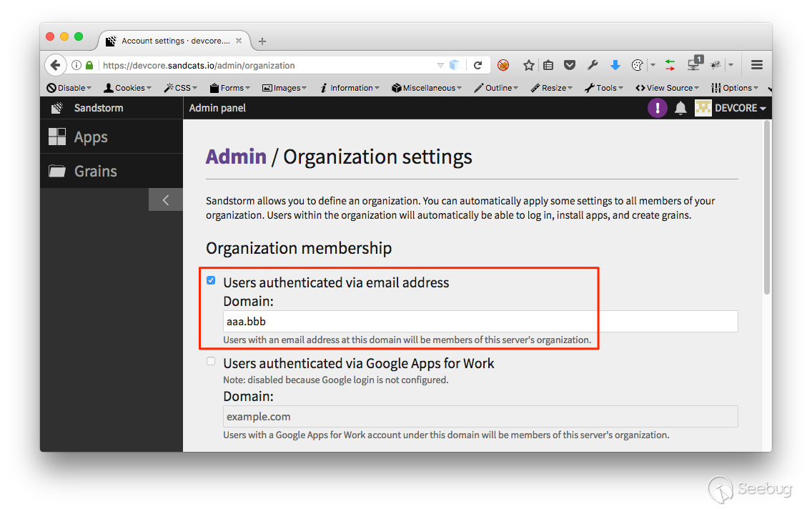Open the purple exclamation alert icon
The height and width of the screenshot is (509, 812).
[658, 108]
